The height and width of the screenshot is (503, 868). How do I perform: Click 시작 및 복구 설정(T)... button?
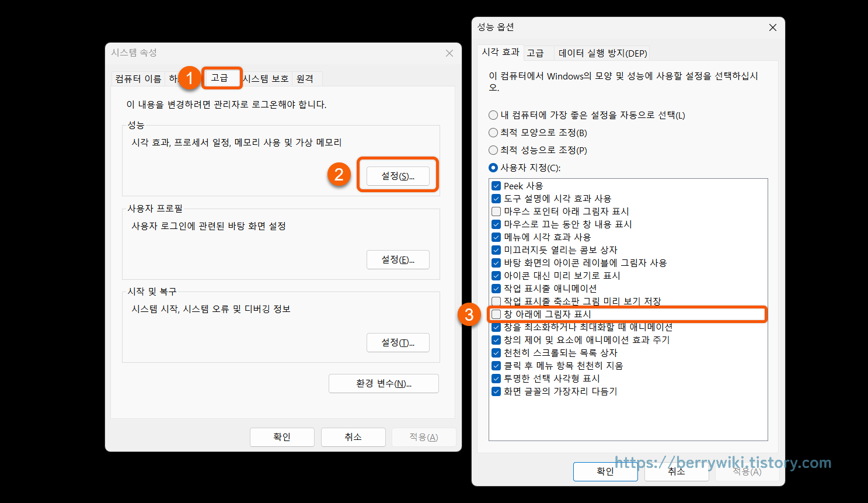(398, 342)
